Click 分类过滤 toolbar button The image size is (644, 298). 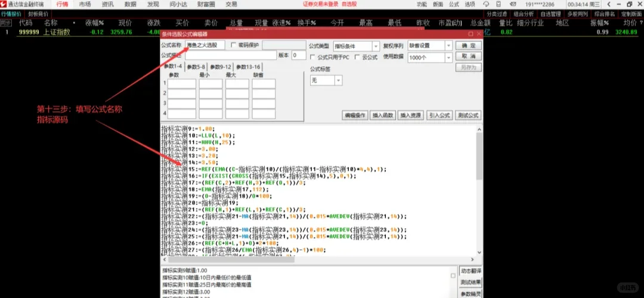pos(497,14)
